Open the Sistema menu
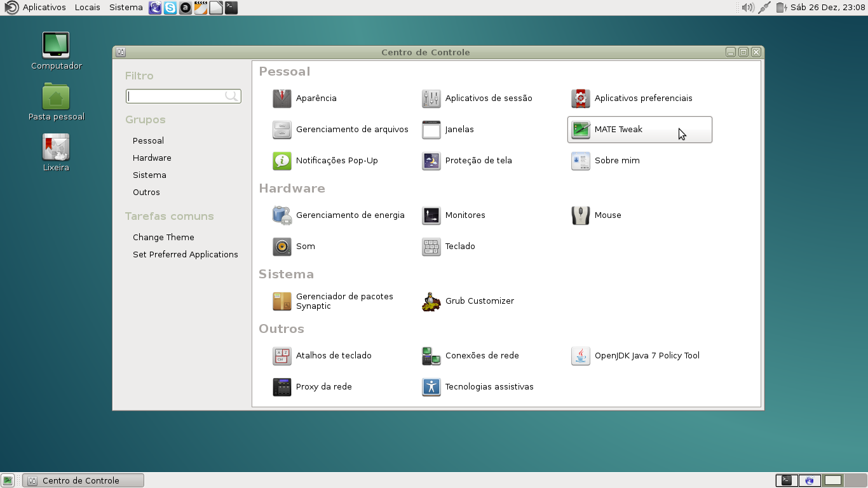Viewport: 868px width, 488px height. click(x=126, y=8)
